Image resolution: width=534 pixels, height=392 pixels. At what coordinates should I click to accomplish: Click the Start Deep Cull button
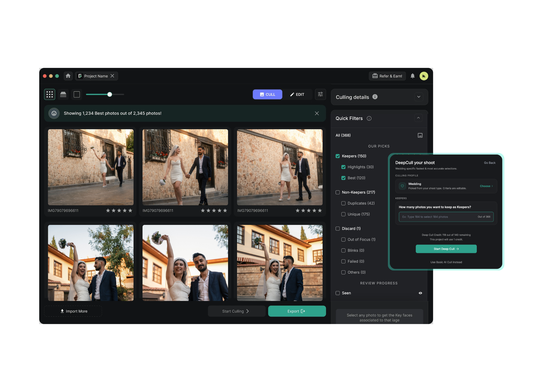(x=446, y=249)
